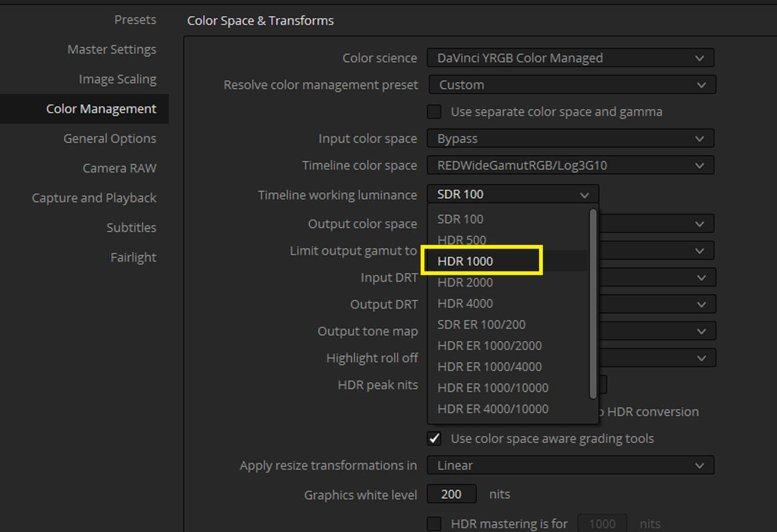Select HDR 1000 luminance option
The image size is (777, 532).
508,261
